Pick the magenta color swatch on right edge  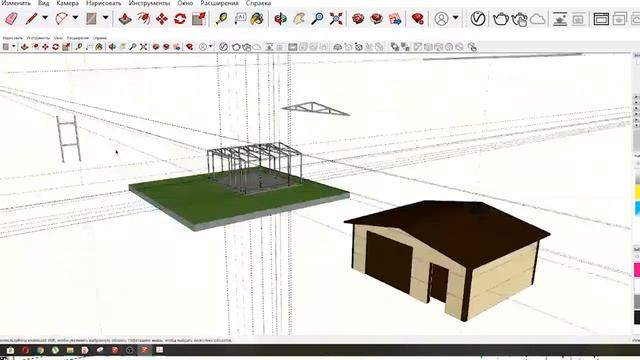[637, 270]
